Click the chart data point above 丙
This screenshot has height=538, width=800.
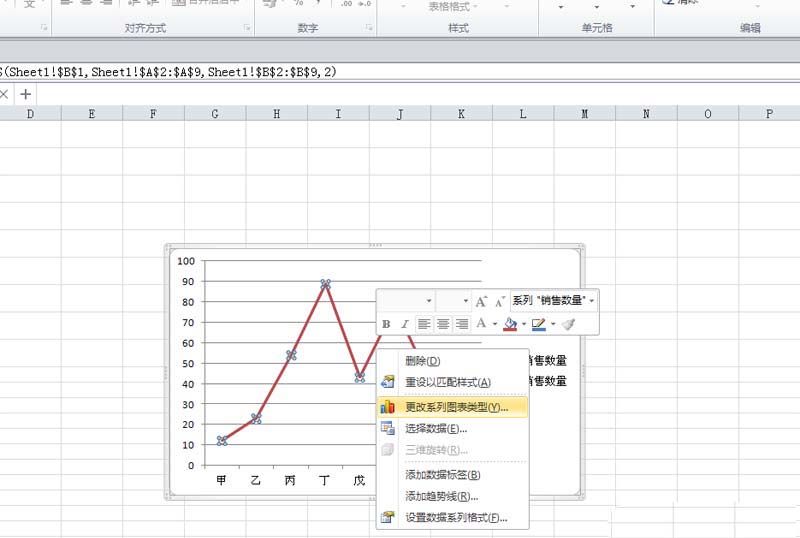(x=291, y=355)
